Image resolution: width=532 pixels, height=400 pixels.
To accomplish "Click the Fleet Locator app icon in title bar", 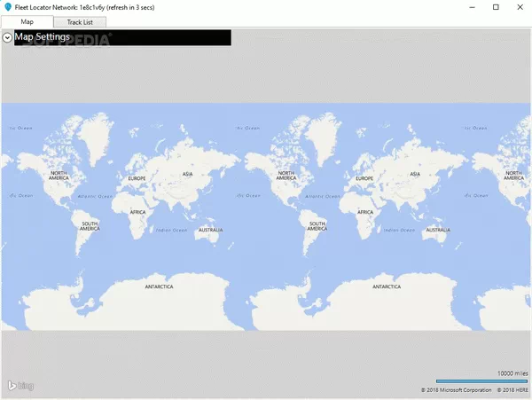I will click(x=8, y=7).
